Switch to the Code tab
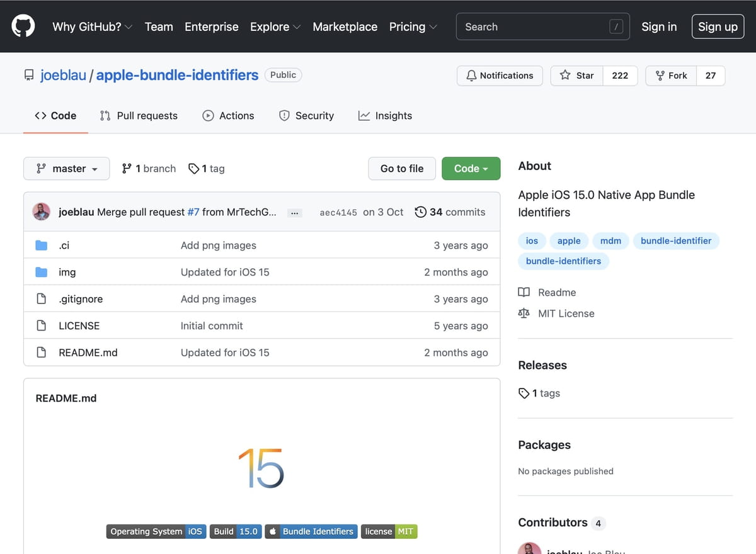756x554 pixels. [x=55, y=116]
